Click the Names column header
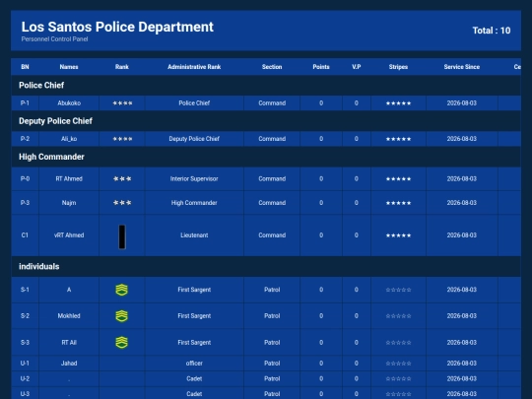Screen dimensions: 532x399 pos(69,67)
